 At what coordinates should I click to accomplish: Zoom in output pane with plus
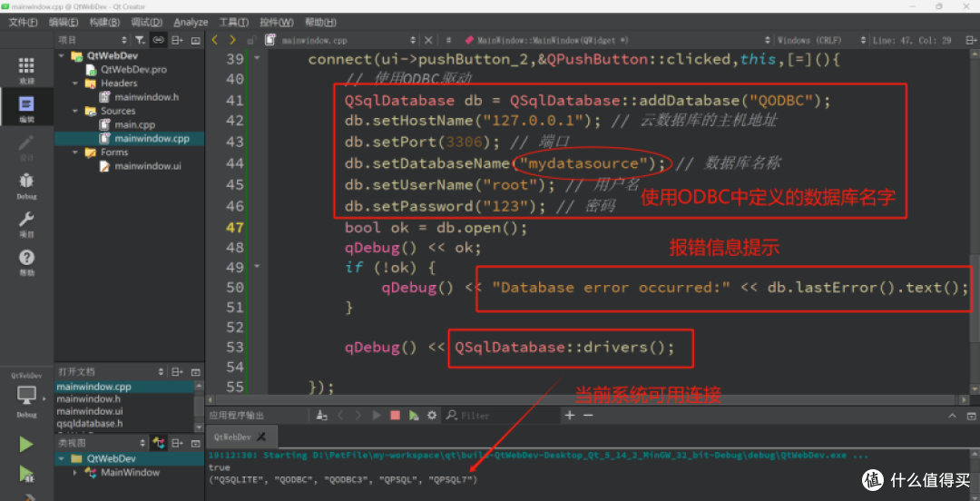coord(569,416)
